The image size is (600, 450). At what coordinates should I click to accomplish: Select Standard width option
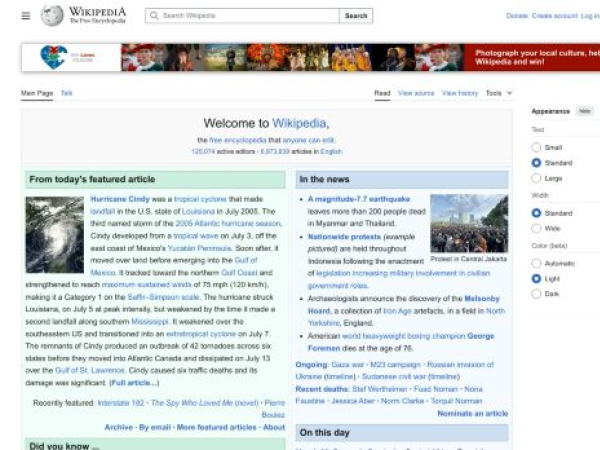536,213
